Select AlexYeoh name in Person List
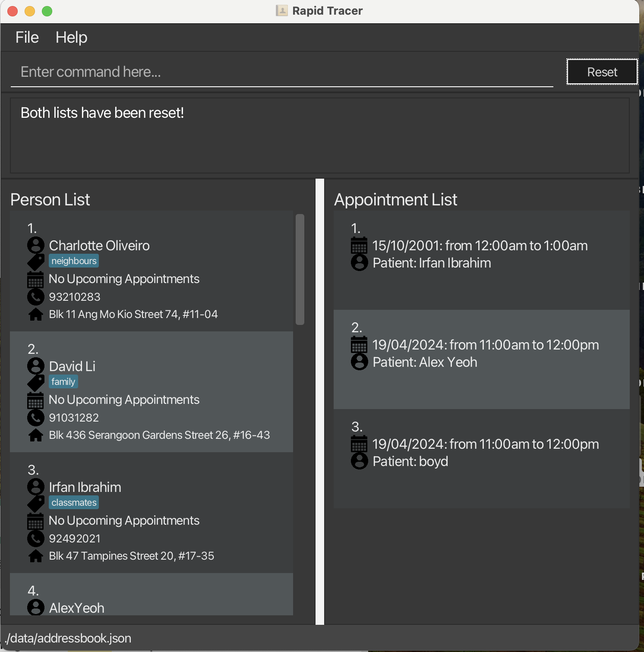Viewport: 644px width, 652px height. click(x=77, y=608)
